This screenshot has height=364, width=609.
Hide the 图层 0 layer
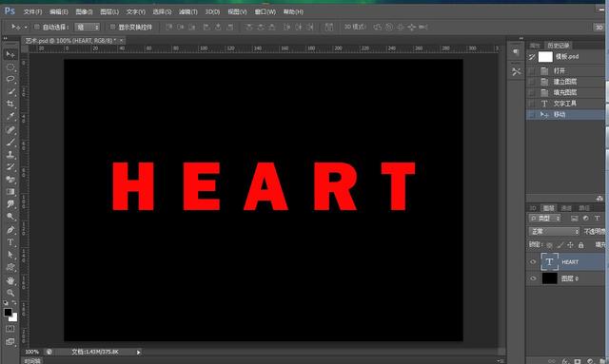click(533, 278)
